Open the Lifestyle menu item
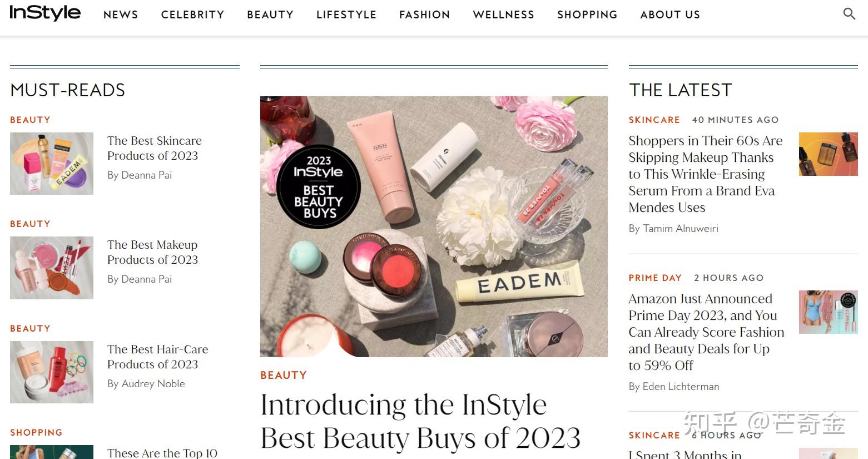Image resolution: width=868 pixels, height=459 pixels. (346, 14)
